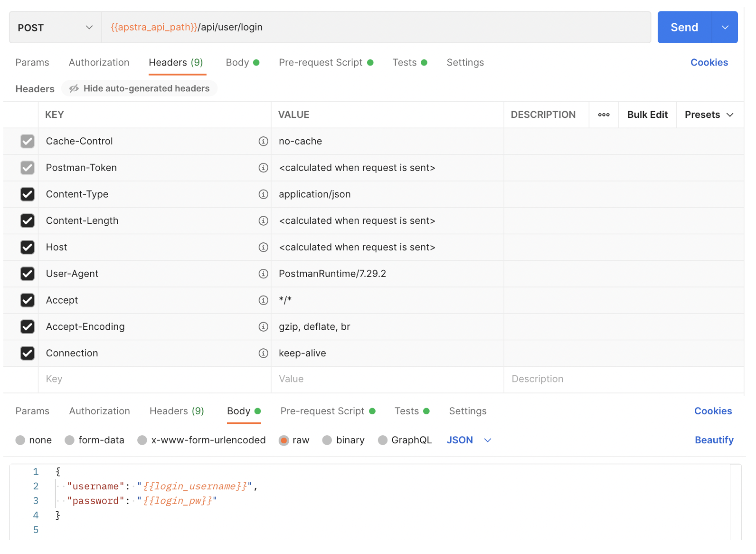This screenshot has width=756, height=554.
Task: Click the info icon beside Host header
Action: pos(263,247)
